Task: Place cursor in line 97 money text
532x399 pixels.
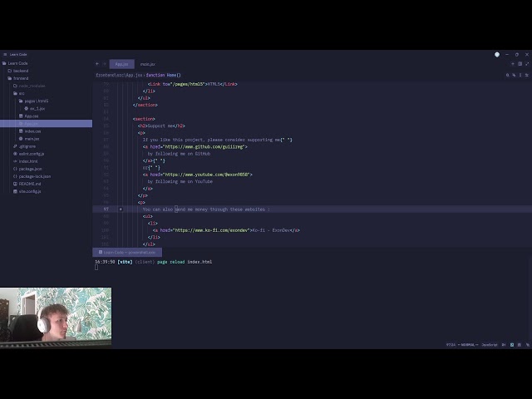Action: click(201, 209)
